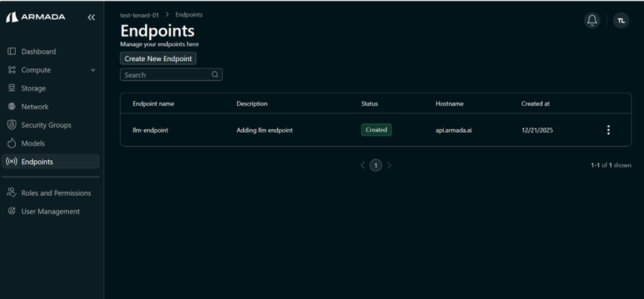Open Roles and Permissions menu item
Viewport: 644px width, 299px height.
(x=55, y=193)
